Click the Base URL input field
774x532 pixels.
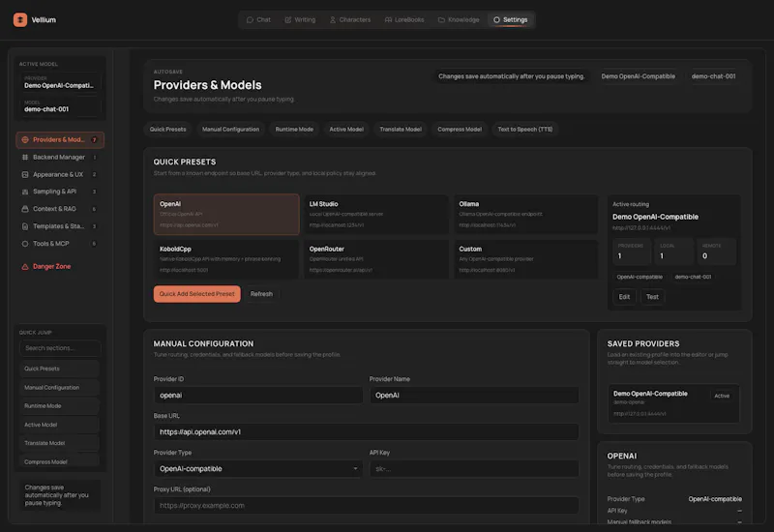367,431
